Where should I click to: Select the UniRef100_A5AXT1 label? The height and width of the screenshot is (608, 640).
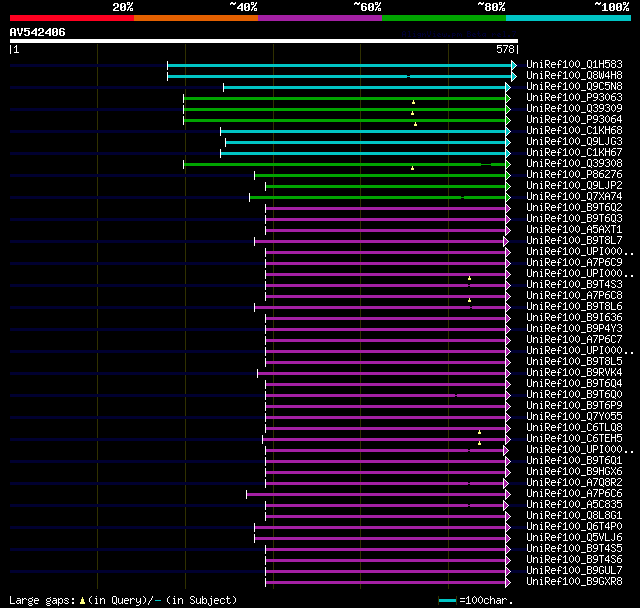click(574, 230)
